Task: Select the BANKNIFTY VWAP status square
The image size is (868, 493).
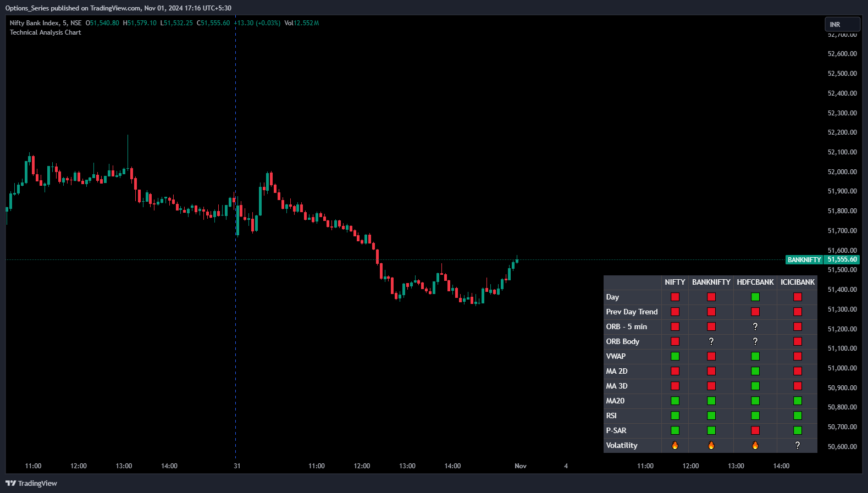Action: click(x=711, y=356)
